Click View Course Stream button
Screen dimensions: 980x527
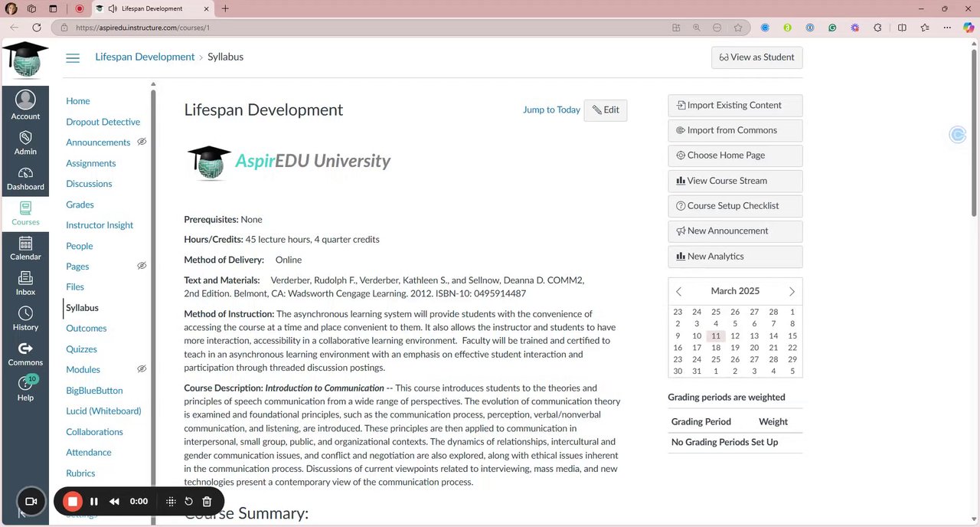click(x=735, y=181)
